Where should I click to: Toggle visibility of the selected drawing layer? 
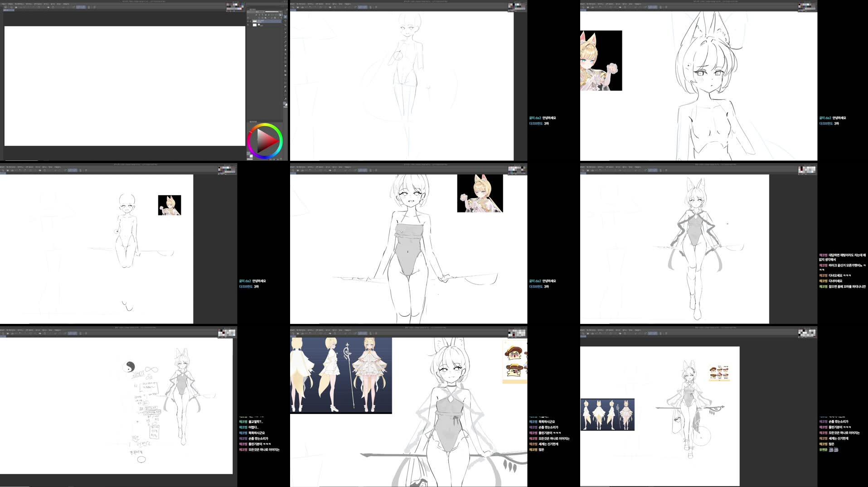248,21
